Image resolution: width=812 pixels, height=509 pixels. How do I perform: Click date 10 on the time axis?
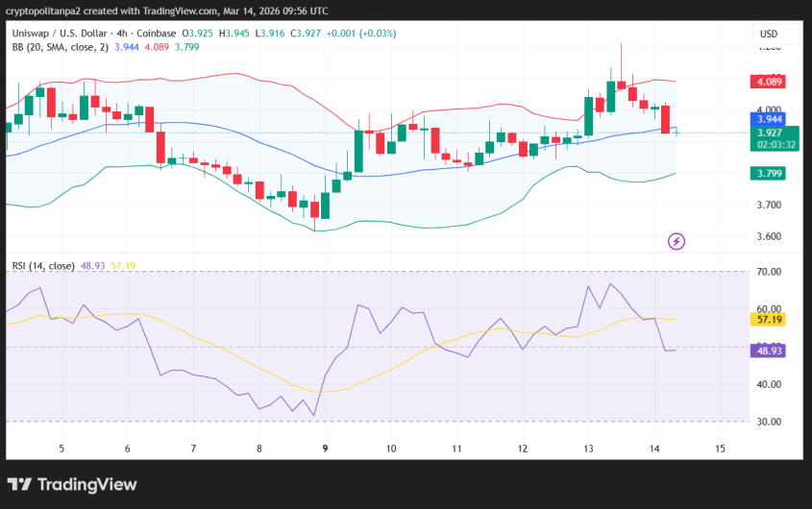pyautogui.click(x=391, y=448)
